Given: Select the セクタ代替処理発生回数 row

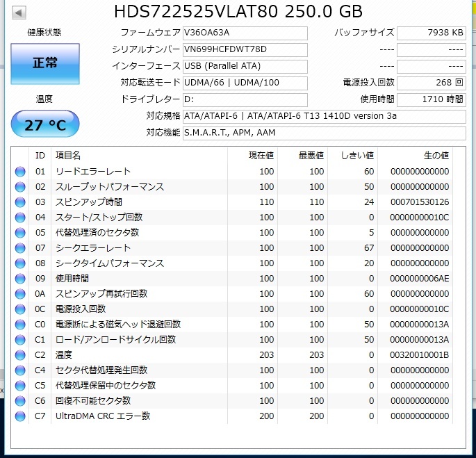Looking at the screenshot, I should pyautogui.click(x=233, y=370).
